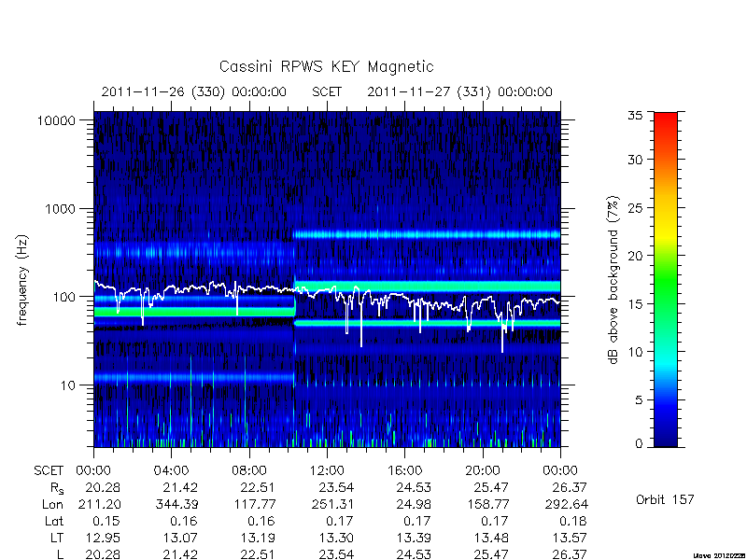
Task: Click the L row value 25.47
Action: coord(491,554)
